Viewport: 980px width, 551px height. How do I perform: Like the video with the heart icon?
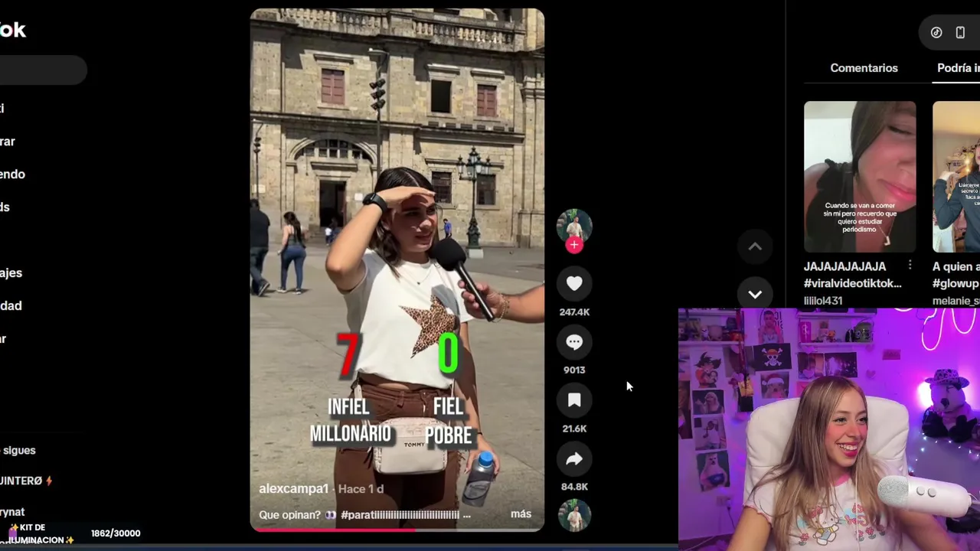[574, 284]
